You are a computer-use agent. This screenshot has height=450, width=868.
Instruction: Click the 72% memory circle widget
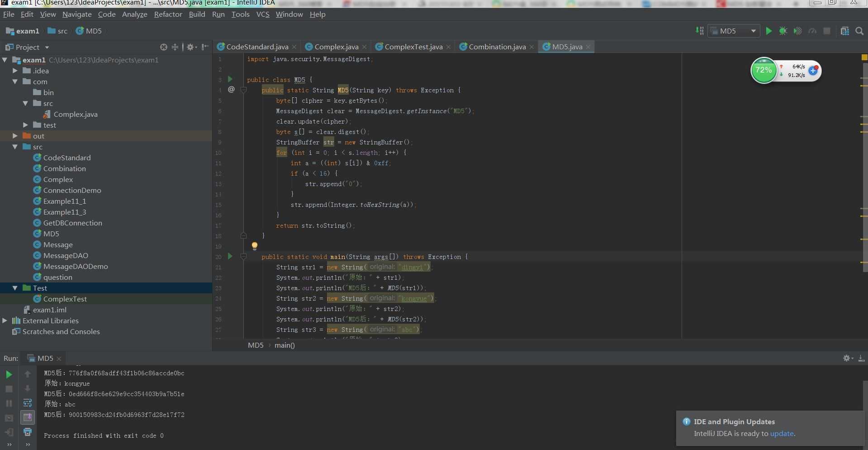click(x=764, y=71)
